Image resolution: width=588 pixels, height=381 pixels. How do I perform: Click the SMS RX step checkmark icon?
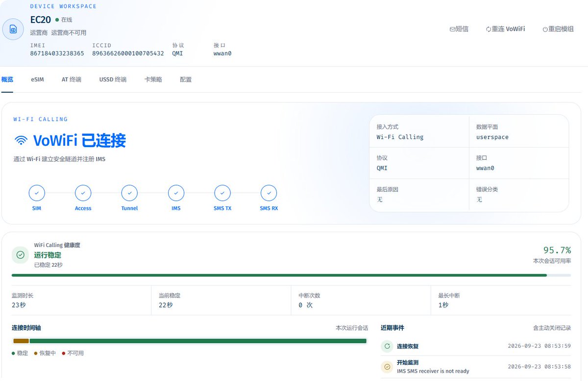coord(269,193)
